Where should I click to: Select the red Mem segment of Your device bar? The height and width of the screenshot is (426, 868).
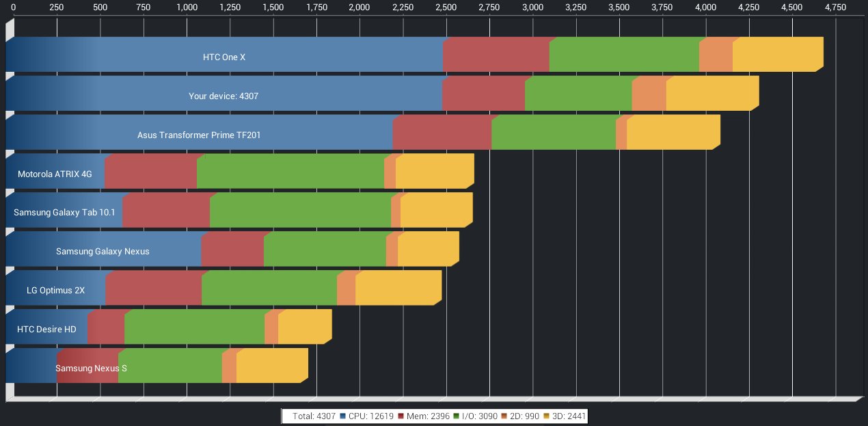point(483,94)
